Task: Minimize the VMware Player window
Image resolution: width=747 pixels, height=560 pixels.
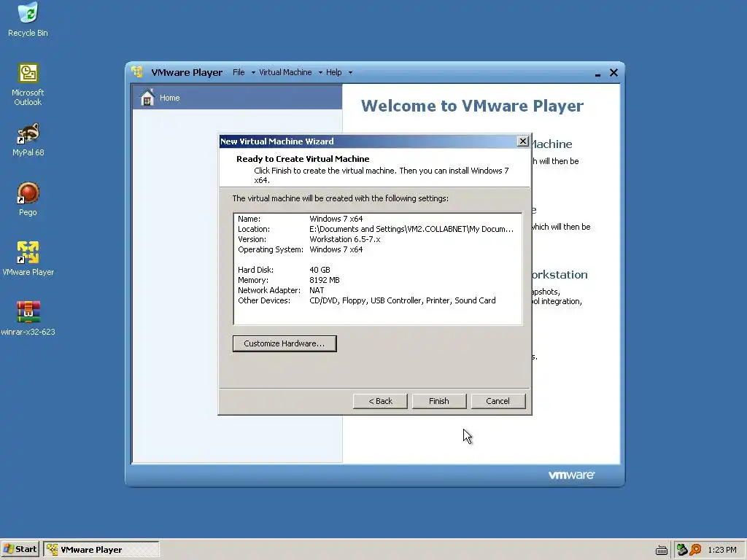Action: click(x=597, y=73)
